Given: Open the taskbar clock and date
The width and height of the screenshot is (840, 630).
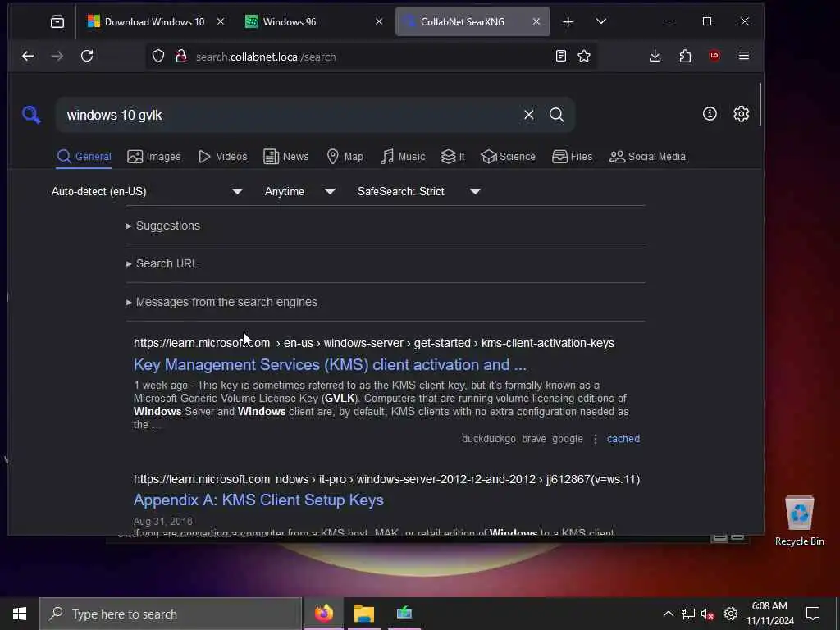Looking at the screenshot, I should 769,614.
